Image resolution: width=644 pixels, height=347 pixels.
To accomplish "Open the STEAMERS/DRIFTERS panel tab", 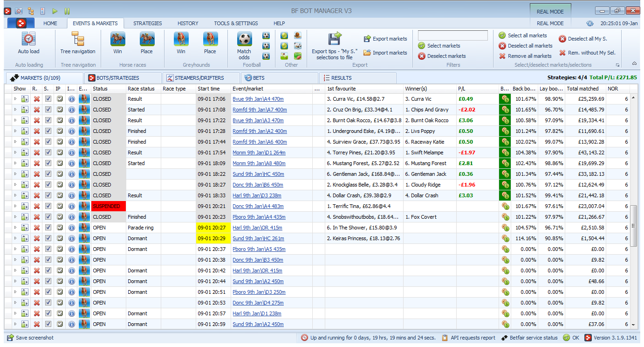I will tap(201, 78).
